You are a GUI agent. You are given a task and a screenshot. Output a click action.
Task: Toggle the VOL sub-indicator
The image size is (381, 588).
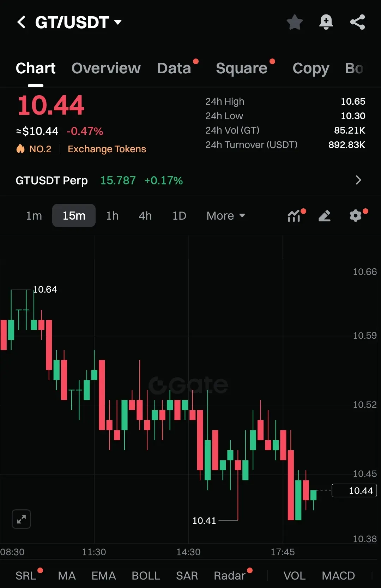(294, 576)
